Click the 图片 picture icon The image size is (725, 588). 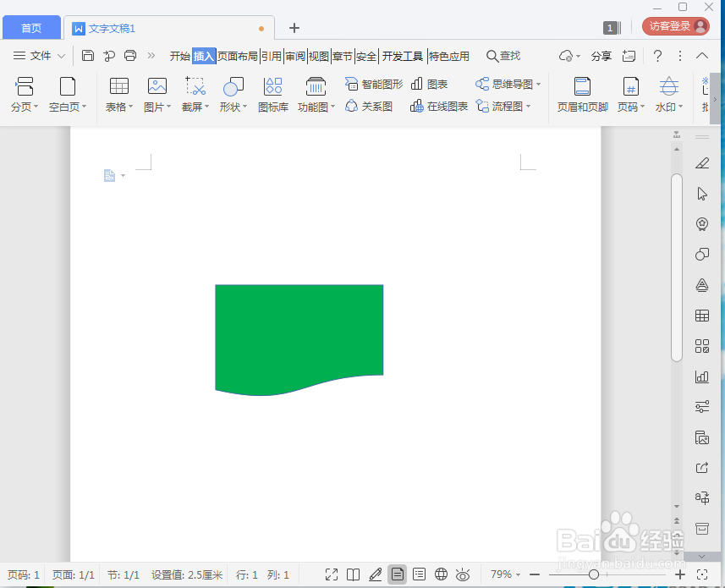click(x=157, y=86)
